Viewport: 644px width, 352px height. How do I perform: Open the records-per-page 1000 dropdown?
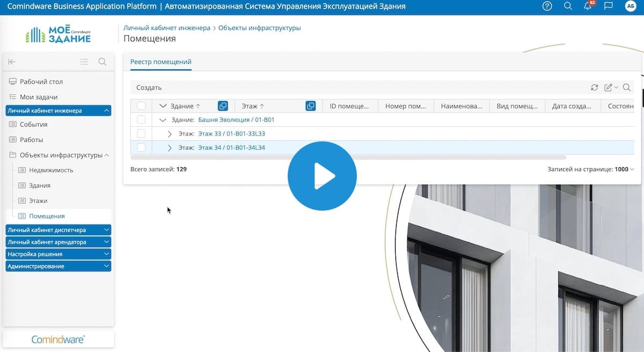(625, 169)
